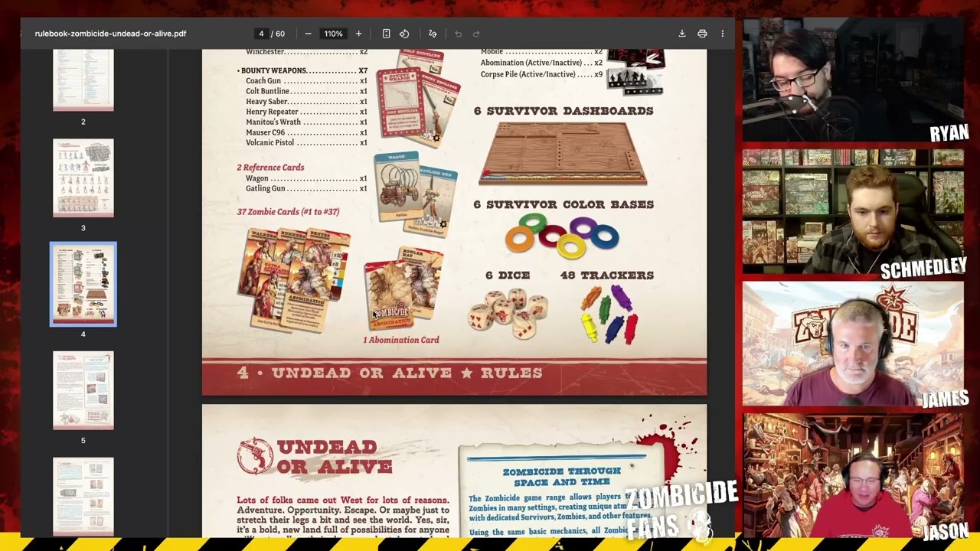Image resolution: width=980 pixels, height=551 pixels.
Task: Open page 3 thumbnail
Action: pos(83,178)
